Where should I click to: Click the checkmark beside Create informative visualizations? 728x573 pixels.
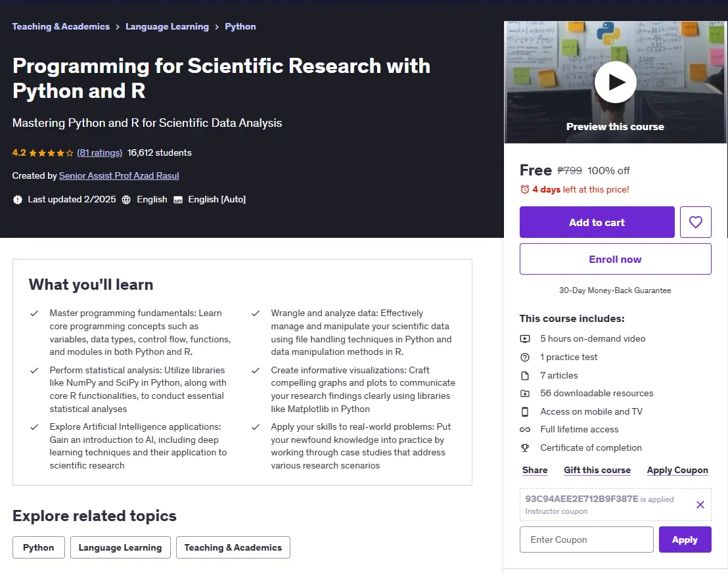(x=256, y=371)
